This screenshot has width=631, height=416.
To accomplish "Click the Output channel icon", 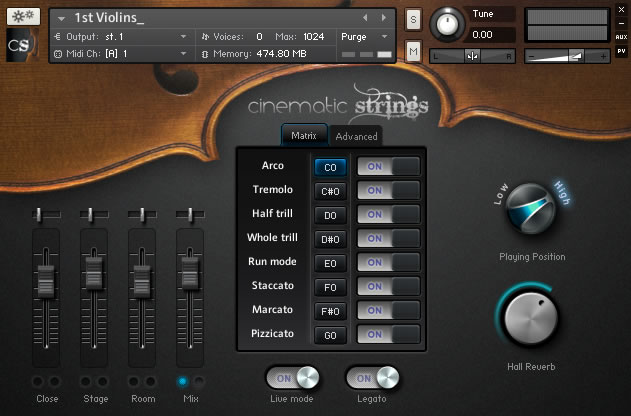I will 57,37.
